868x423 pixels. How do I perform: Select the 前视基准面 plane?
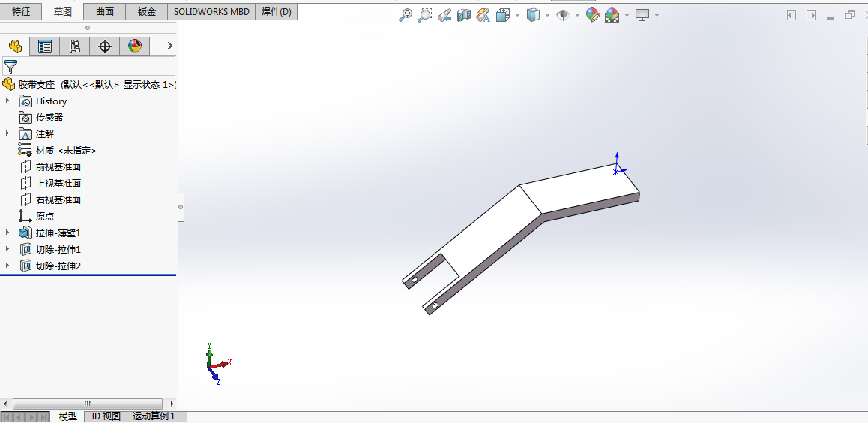pyautogui.click(x=58, y=166)
